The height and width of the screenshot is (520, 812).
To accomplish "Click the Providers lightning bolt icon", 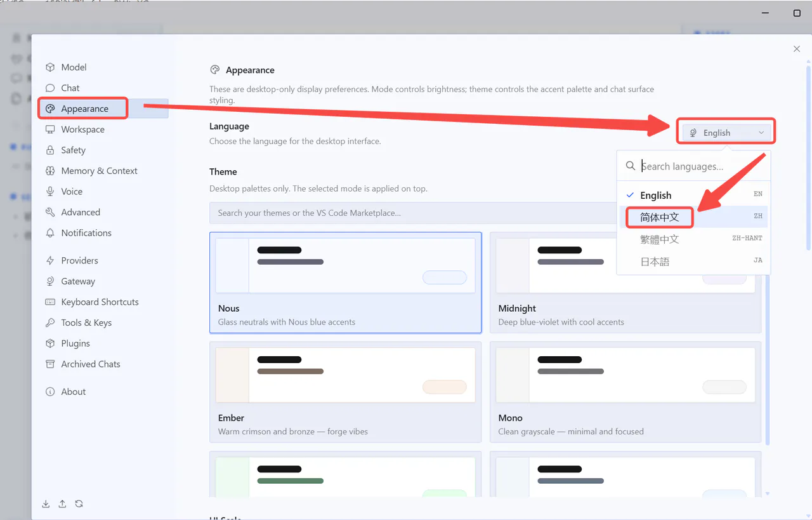I will [x=50, y=261].
